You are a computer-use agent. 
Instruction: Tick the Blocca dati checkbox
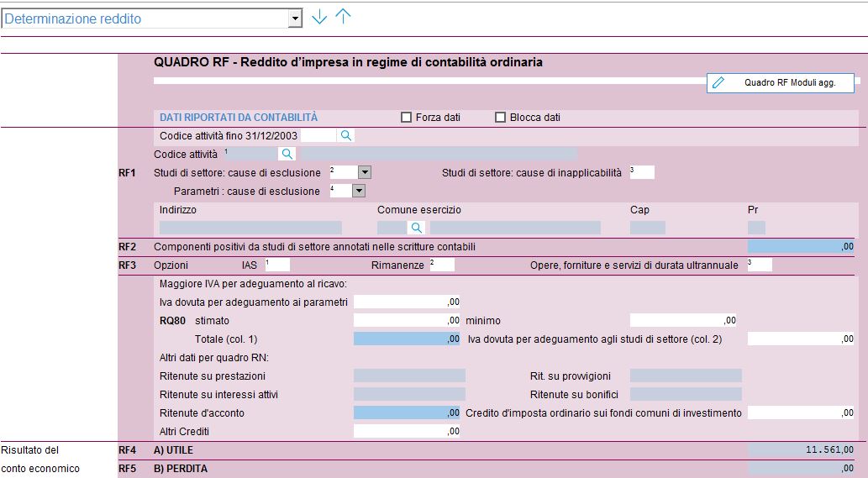[500, 118]
